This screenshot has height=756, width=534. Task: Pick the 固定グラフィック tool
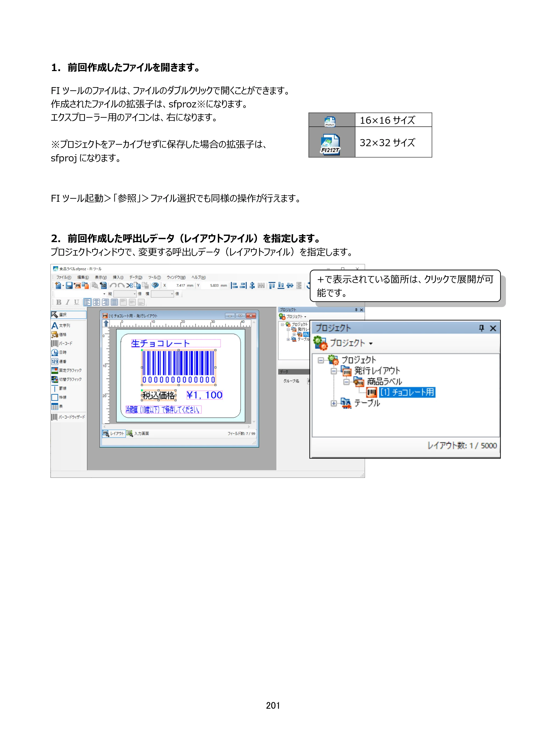[66, 370]
